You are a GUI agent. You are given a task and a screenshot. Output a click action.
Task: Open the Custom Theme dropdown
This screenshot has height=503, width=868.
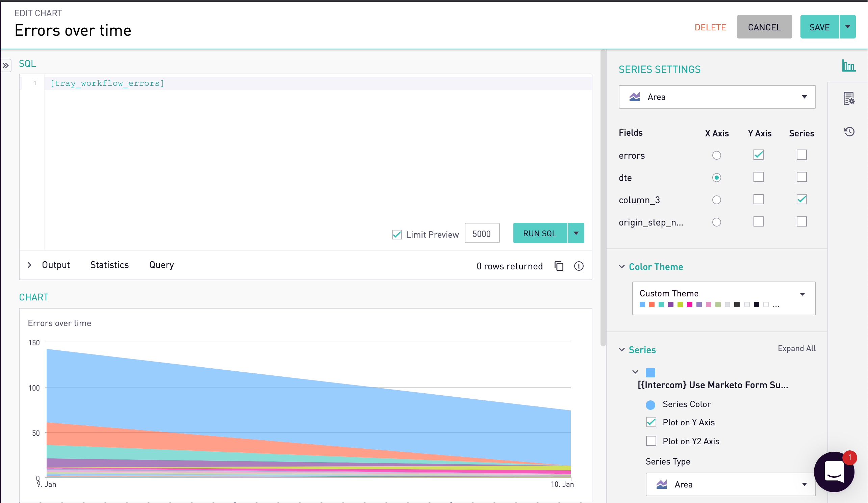(x=724, y=298)
